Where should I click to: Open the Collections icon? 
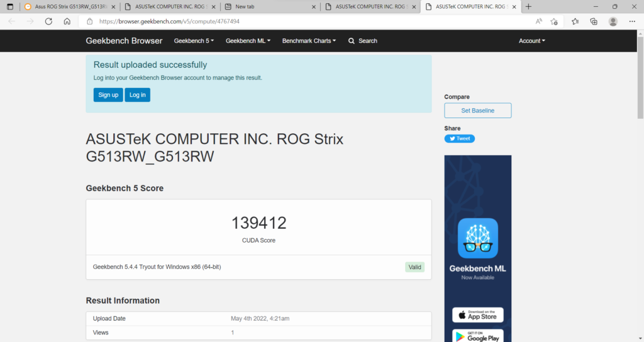(594, 21)
